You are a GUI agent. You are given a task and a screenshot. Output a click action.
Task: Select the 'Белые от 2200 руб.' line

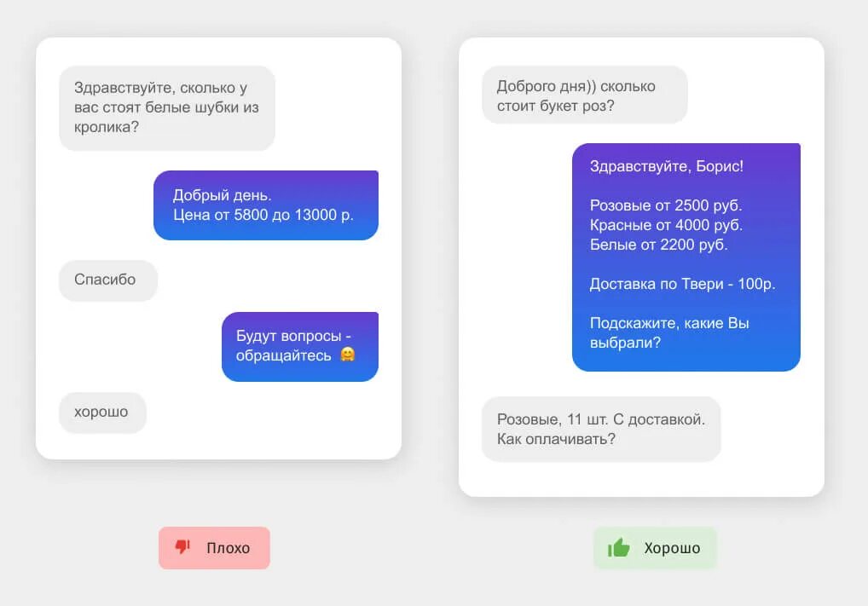(659, 245)
